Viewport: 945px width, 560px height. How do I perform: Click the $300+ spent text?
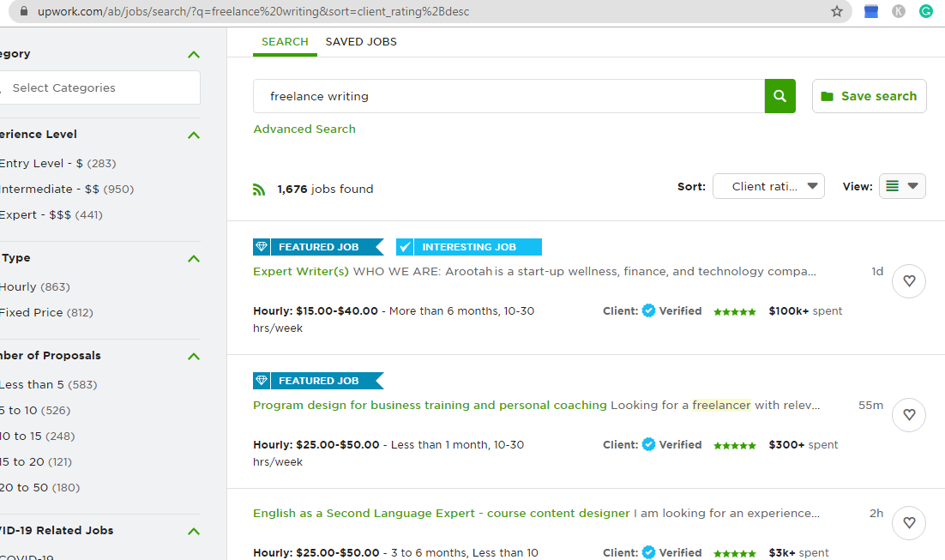[x=804, y=445]
